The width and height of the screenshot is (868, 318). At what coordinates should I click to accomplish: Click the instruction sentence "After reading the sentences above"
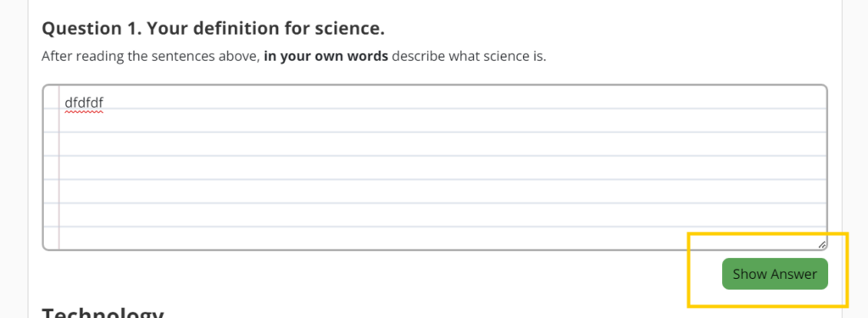pos(149,57)
